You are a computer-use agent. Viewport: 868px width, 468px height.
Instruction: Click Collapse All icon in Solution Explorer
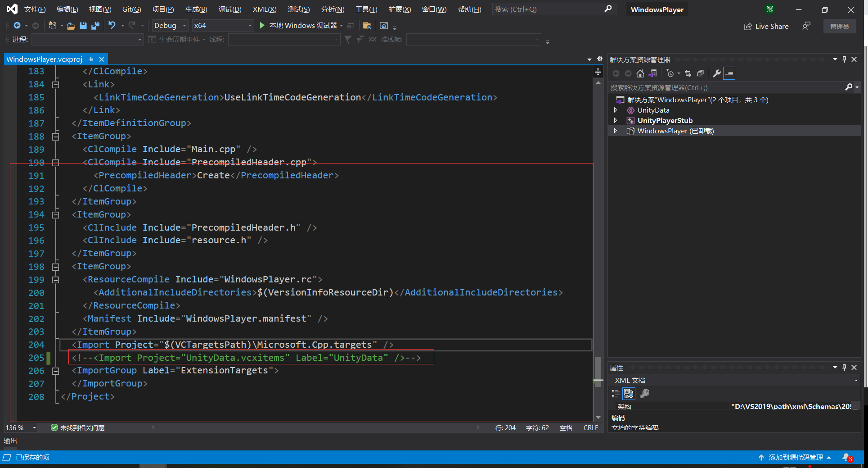700,73
